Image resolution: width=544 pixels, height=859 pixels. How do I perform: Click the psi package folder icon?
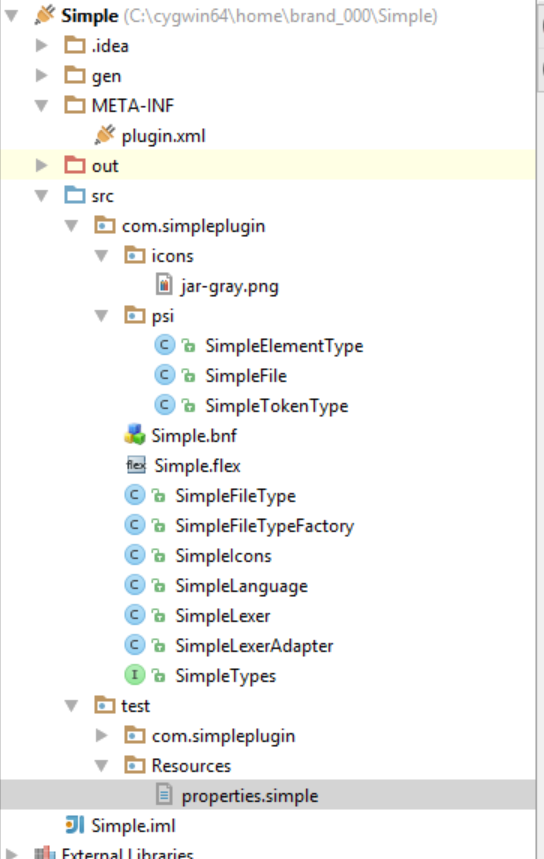tap(135, 315)
